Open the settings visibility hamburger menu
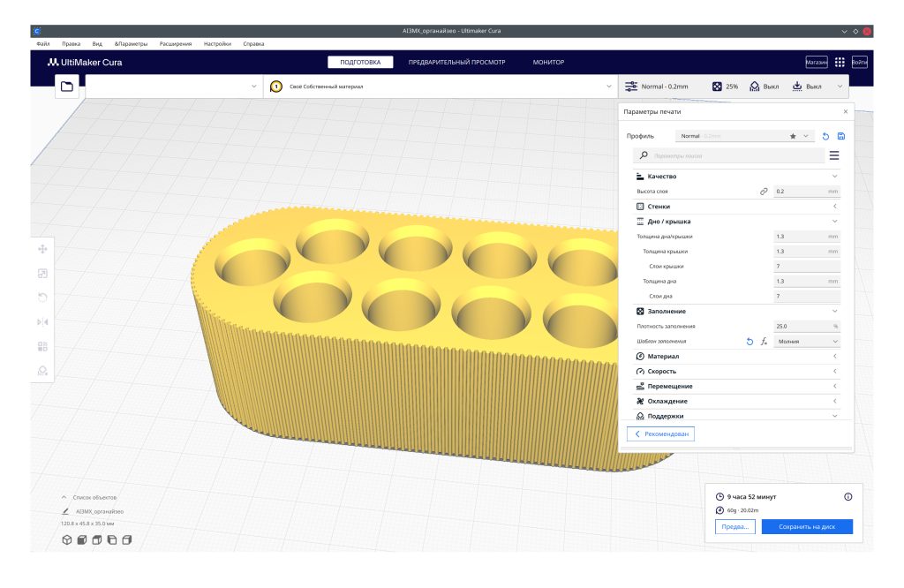 click(x=834, y=155)
